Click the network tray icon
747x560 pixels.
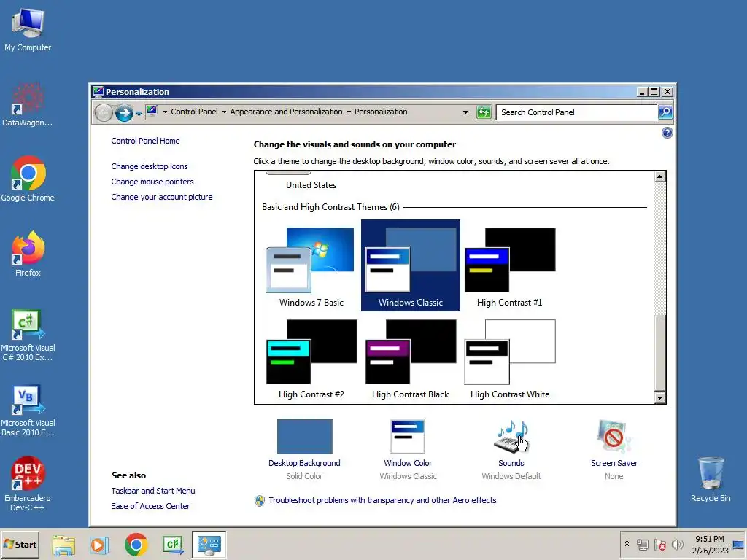click(643, 544)
